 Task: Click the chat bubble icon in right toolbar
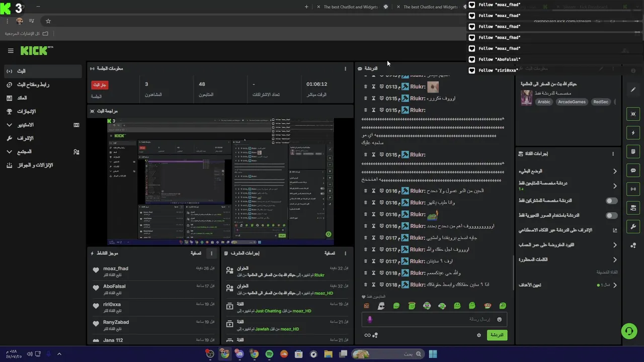click(633, 170)
